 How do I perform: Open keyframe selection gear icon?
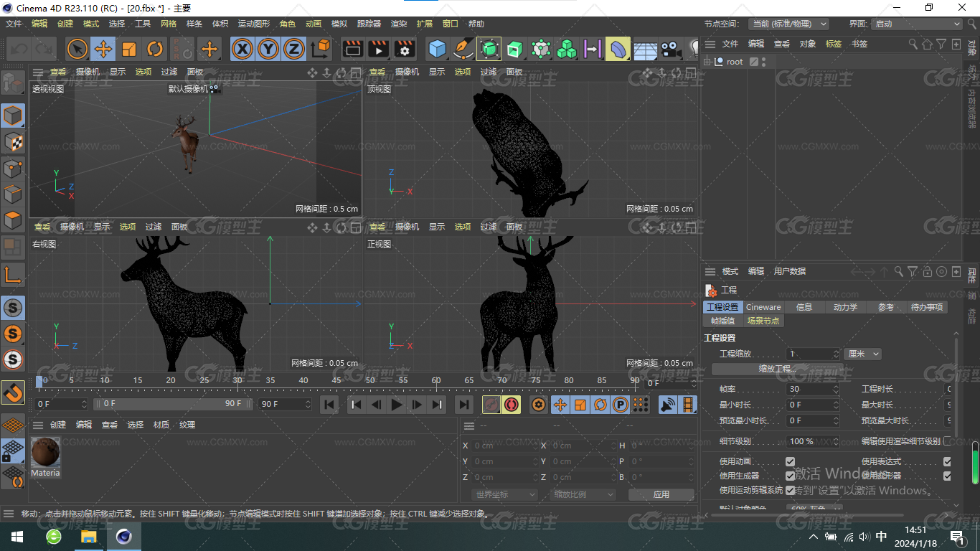(539, 405)
